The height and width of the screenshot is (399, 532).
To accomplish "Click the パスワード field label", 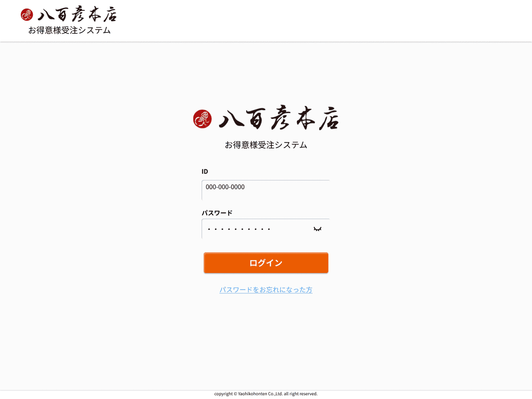I will (x=217, y=213).
